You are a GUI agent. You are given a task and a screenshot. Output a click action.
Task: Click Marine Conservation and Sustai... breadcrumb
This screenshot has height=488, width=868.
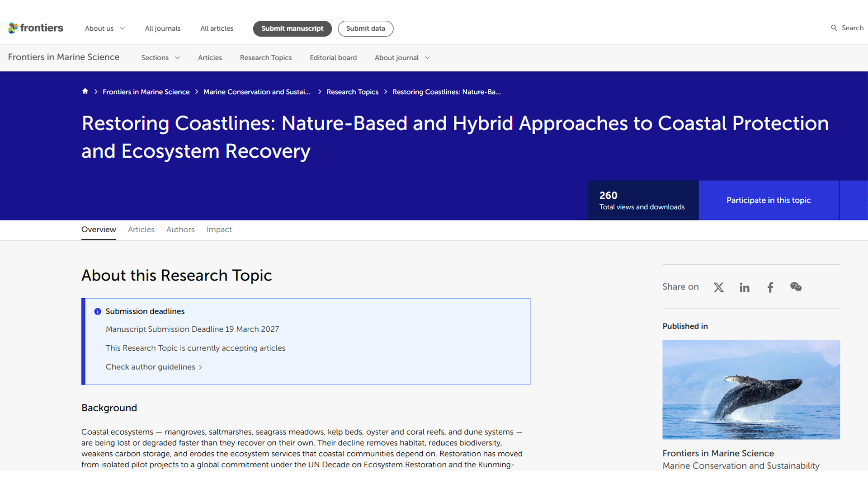click(257, 92)
